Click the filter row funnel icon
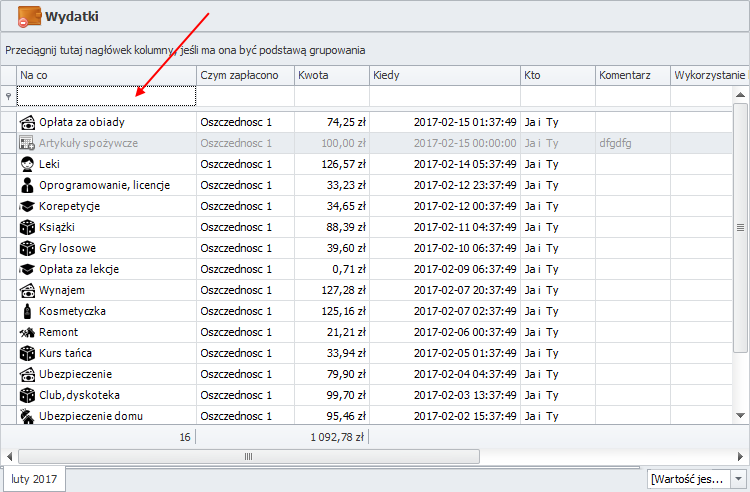The image size is (750, 492). point(9,97)
